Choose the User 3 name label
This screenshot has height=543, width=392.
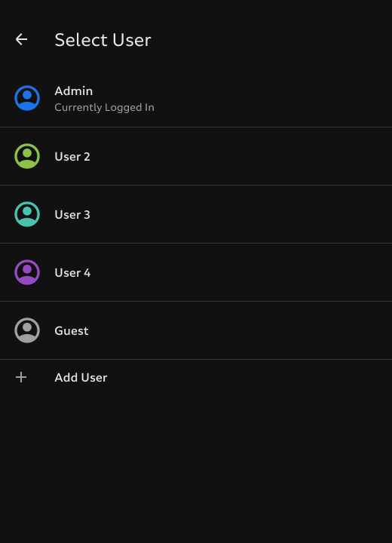coord(72,215)
